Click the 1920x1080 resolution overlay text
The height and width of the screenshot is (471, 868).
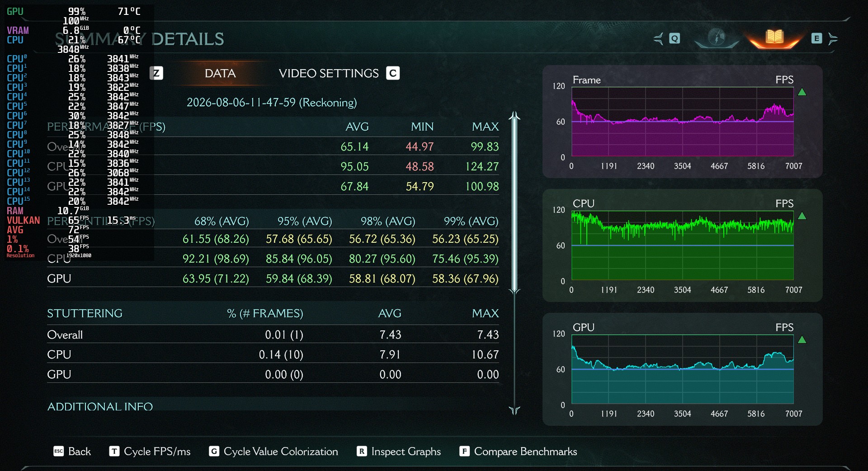point(79,255)
